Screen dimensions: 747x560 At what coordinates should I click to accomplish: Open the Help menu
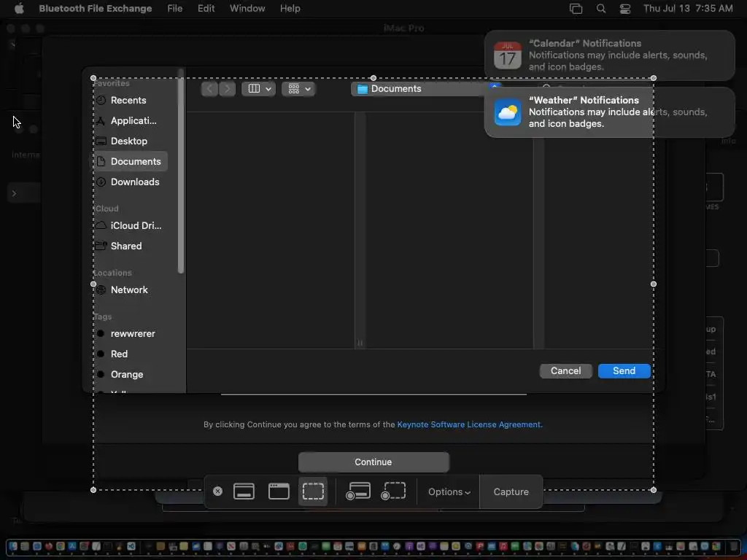click(x=290, y=9)
